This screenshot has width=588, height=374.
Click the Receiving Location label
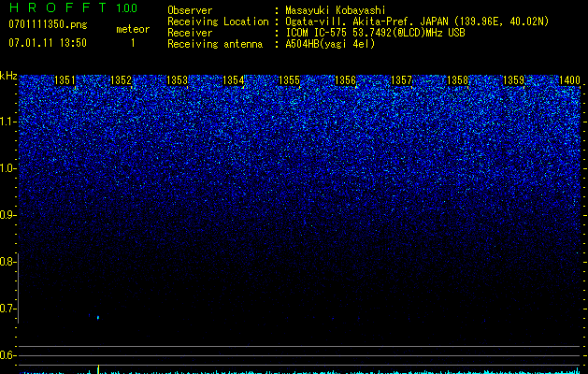coord(218,22)
